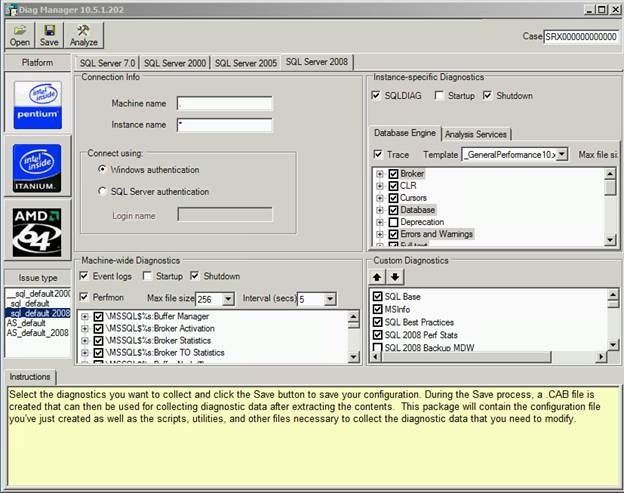Viewport: 624px width, 493px height.
Task: Open Max file size dropdown
Action: [228, 299]
